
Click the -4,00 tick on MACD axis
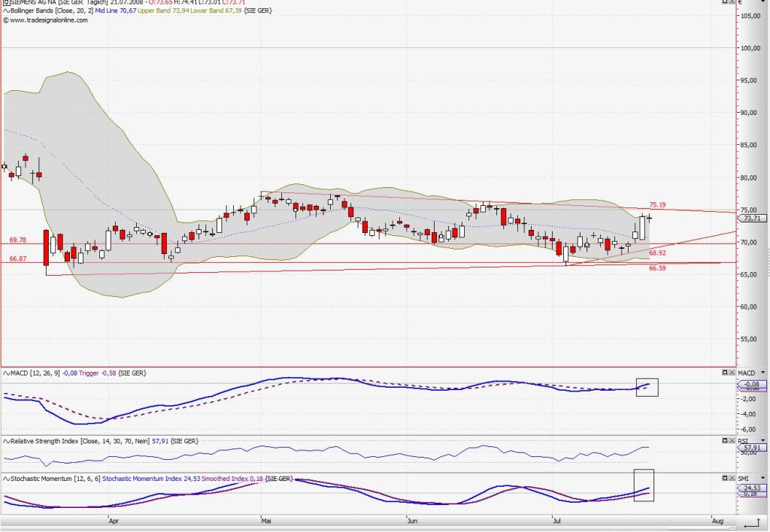click(x=748, y=414)
